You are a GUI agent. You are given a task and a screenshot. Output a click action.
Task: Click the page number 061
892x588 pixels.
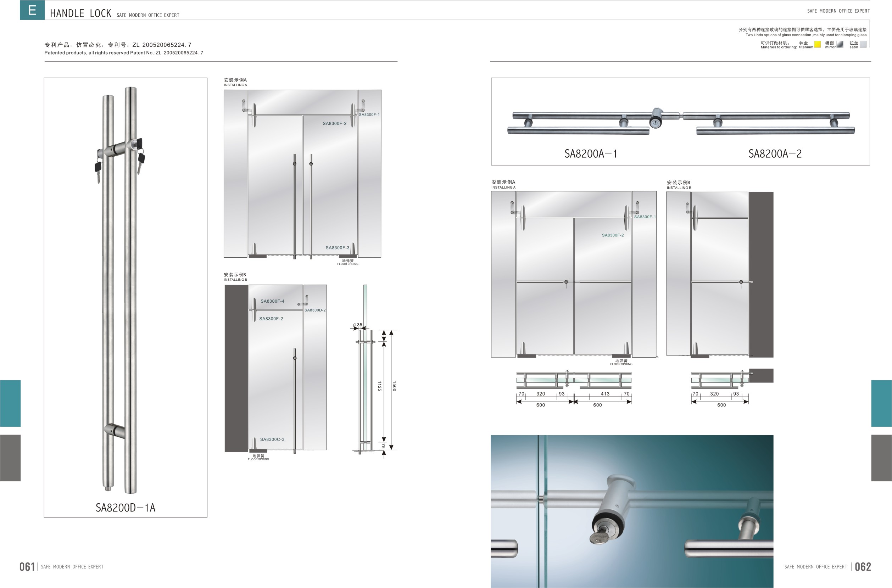pyautogui.click(x=27, y=567)
